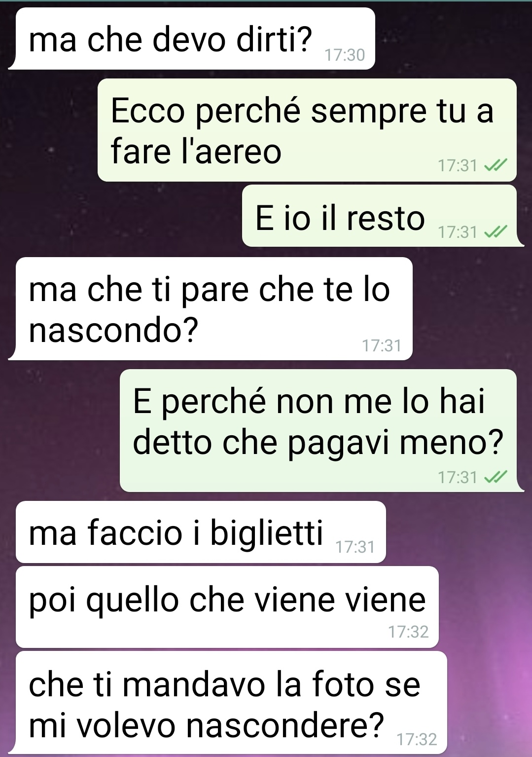
Task: Click double-check icon on 'E io il resto'
Action: point(495,231)
